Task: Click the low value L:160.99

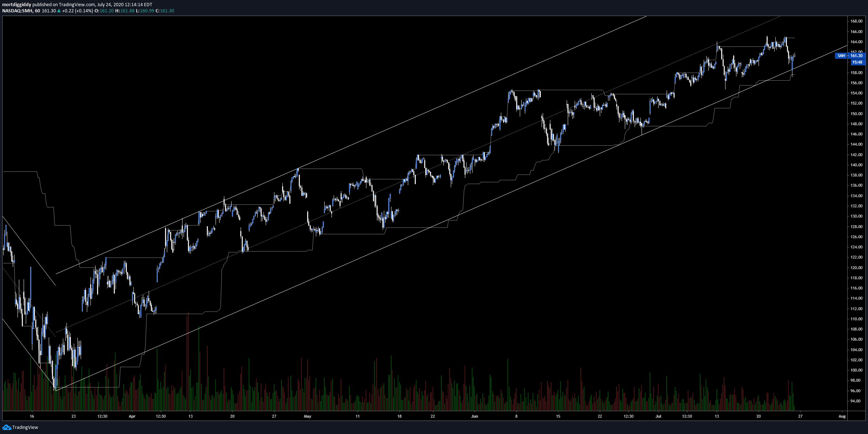Action: [145, 11]
